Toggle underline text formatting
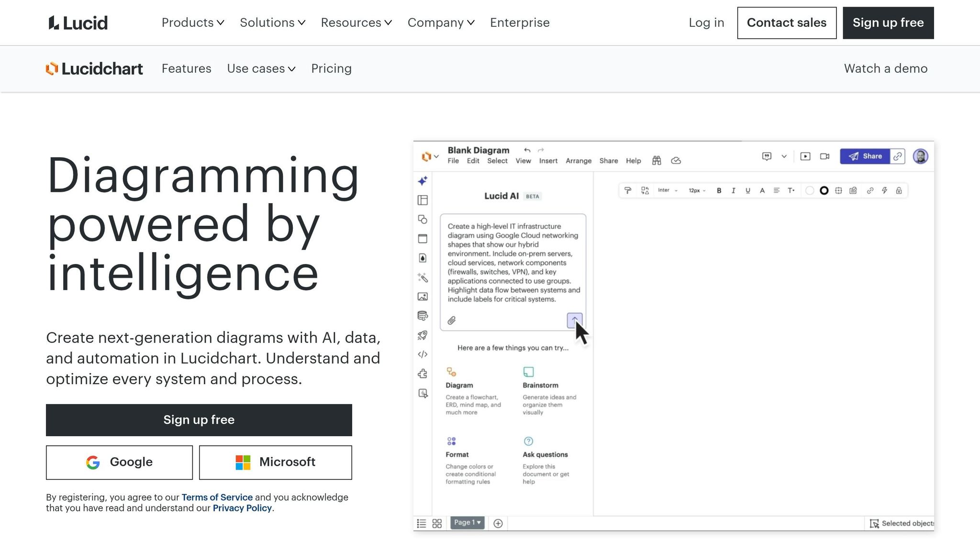 pos(747,190)
